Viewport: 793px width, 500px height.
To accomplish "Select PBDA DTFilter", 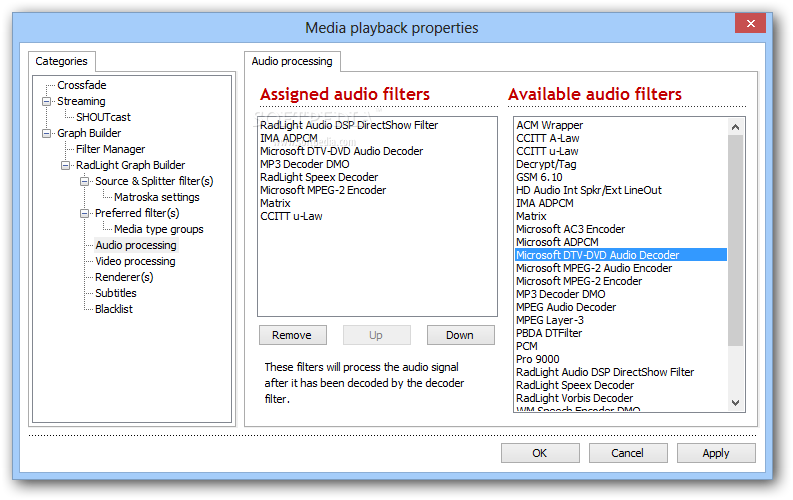I will [x=621, y=333].
